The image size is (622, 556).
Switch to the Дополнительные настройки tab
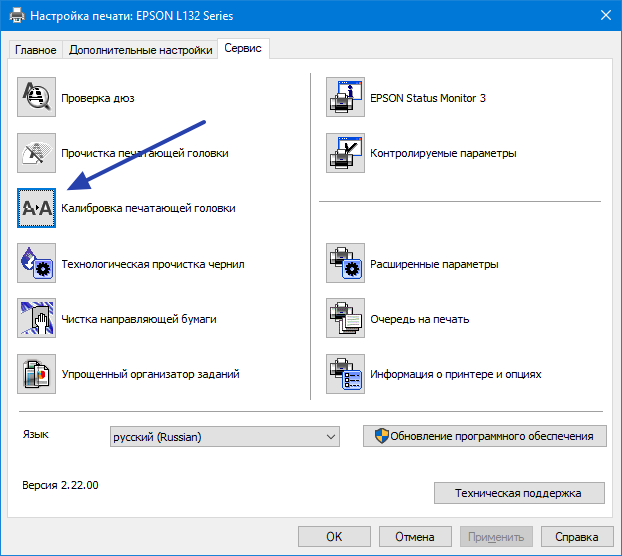[x=140, y=50]
